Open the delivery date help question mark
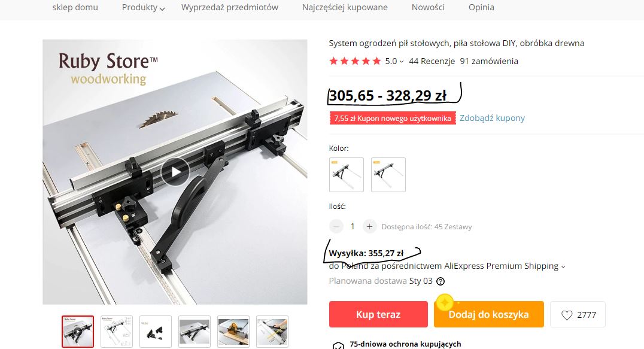The image size is (644, 349). point(441,281)
